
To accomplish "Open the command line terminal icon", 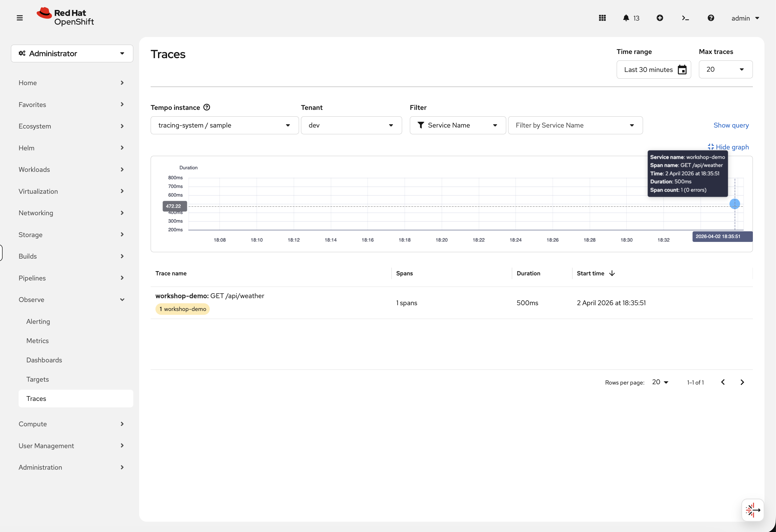I will click(685, 18).
